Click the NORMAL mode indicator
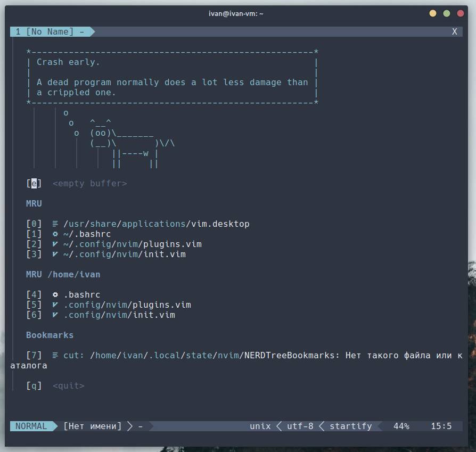This screenshot has height=452, width=476. [x=31, y=426]
